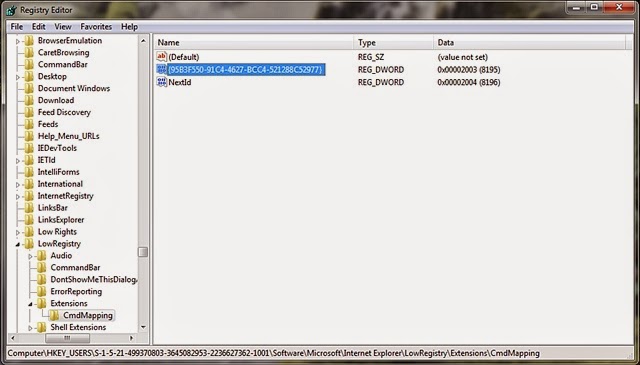This screenshot has width=640, height=365.
Task: Click the Shell Extensions folder icon
Action: [42, 327]
